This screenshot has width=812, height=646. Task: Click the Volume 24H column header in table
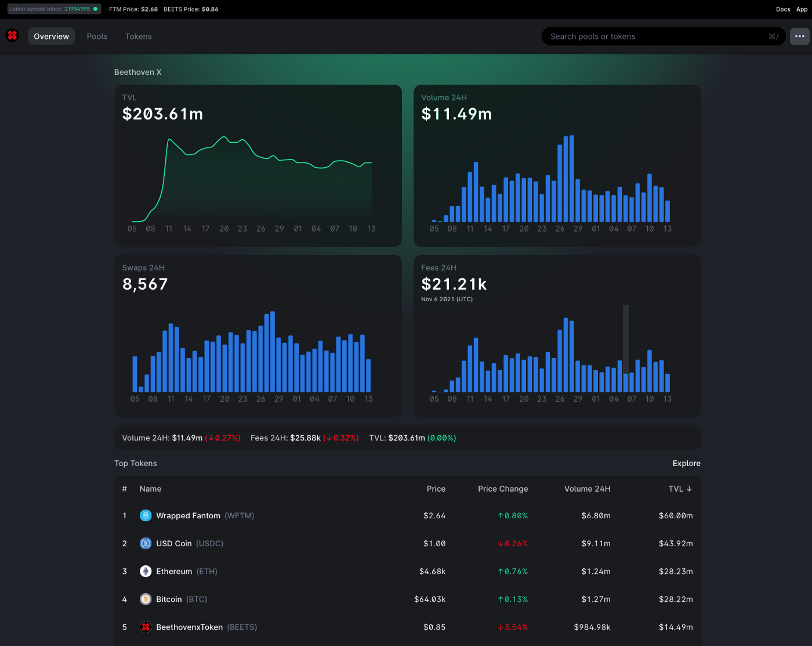coord(587,489)
